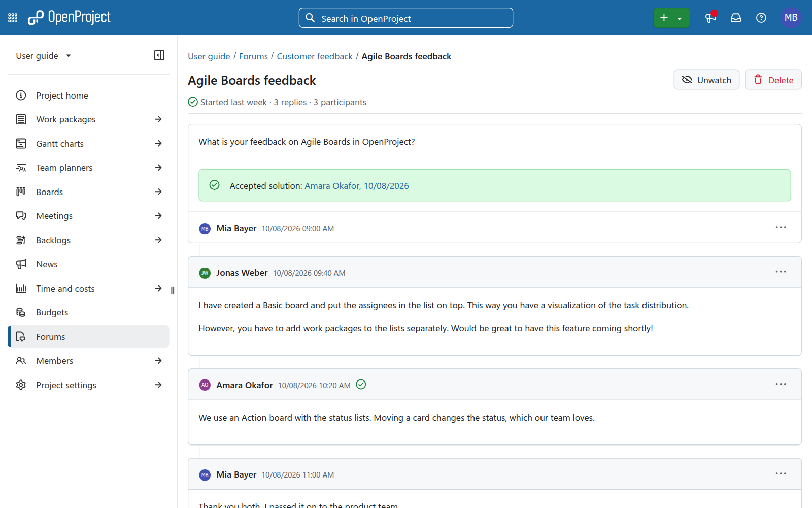
Task: Expand the Time and costs submenu arrow
Action: [158, 289]
